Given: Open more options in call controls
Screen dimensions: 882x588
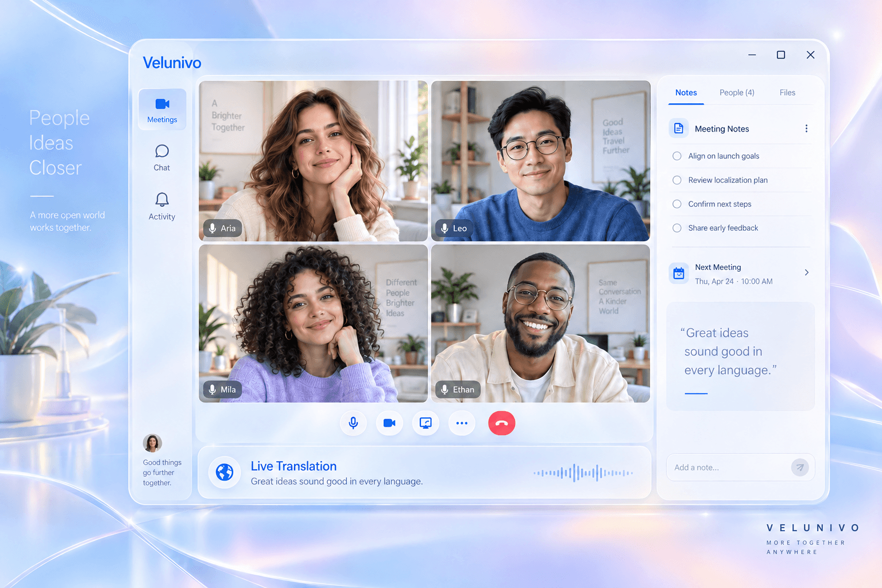Looking at the screenshot, I should tap(462, 423).
